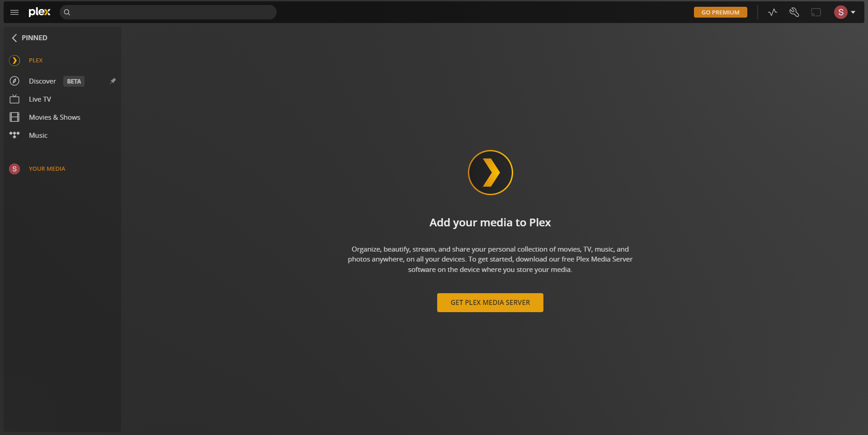
Task: Click the Cast to device icon
Action: click(x=816, y=12)
